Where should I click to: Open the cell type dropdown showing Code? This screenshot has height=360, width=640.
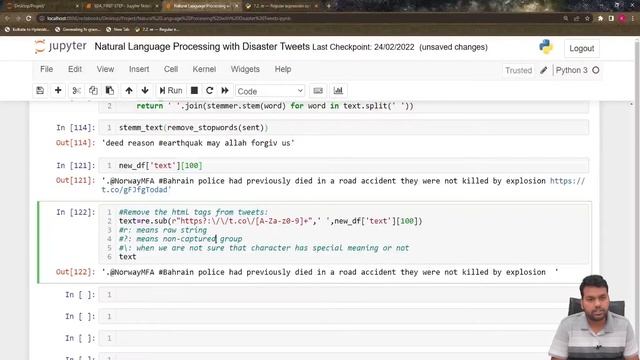(x=270, y=91)
